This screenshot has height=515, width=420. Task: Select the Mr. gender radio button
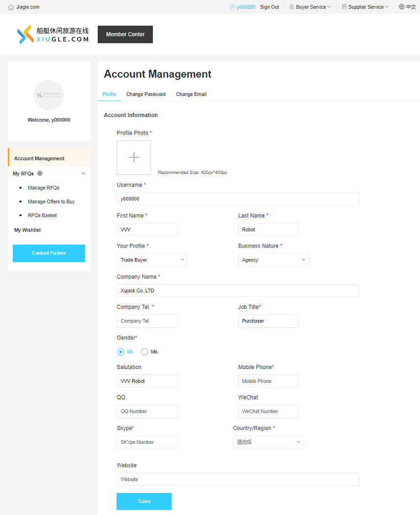121,352
